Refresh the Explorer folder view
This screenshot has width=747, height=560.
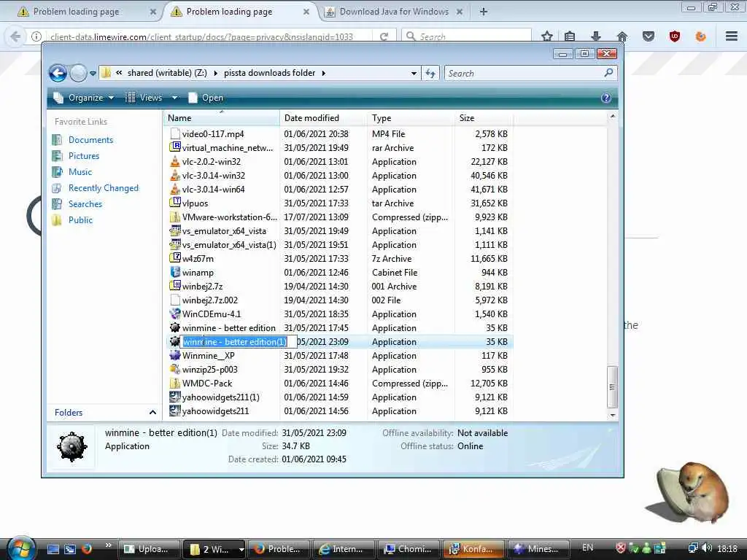(430, 74)
